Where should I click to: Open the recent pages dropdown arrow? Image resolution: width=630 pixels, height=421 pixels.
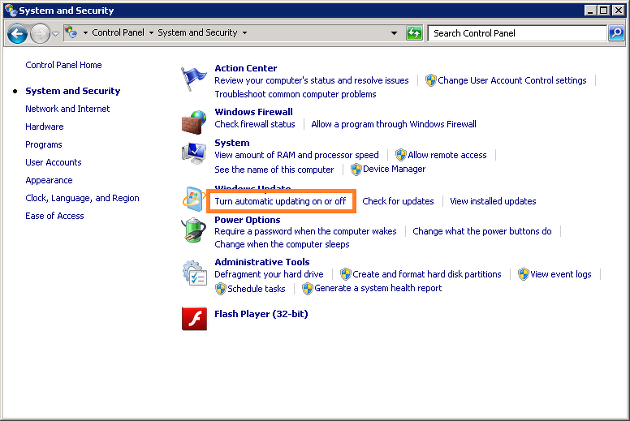(56, 34)
